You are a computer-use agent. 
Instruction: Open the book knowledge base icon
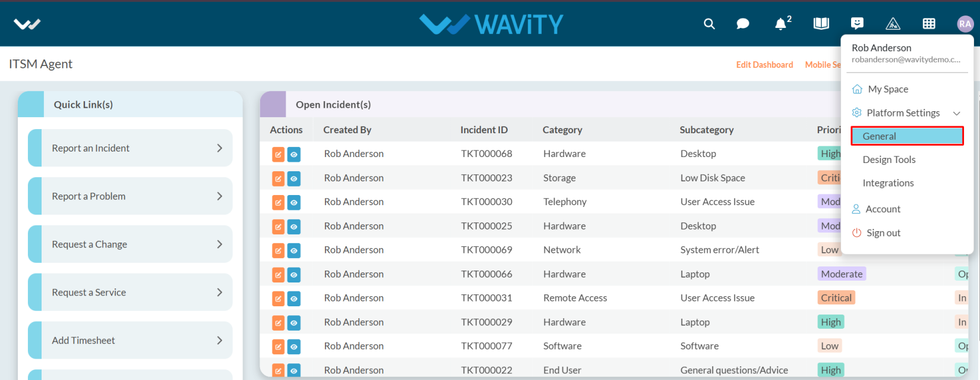(821, 24)
